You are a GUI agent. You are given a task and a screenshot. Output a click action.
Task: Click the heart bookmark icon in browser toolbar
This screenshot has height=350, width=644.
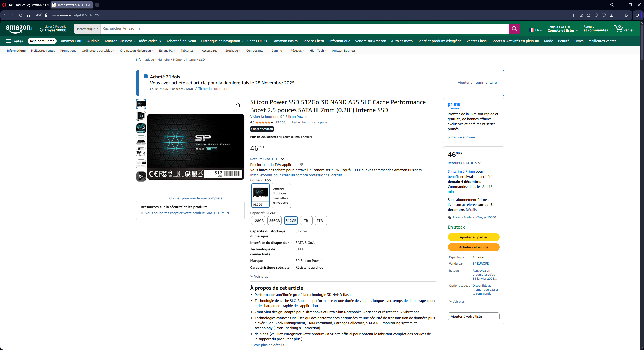pyautogui.click(x=603, y=15)
